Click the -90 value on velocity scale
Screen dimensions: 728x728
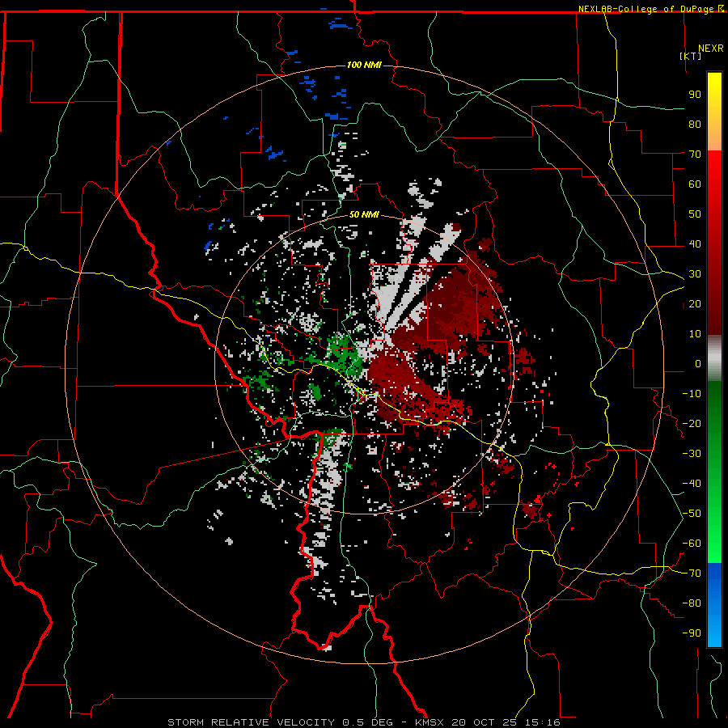pyautogui.click(x=692, y=633)
